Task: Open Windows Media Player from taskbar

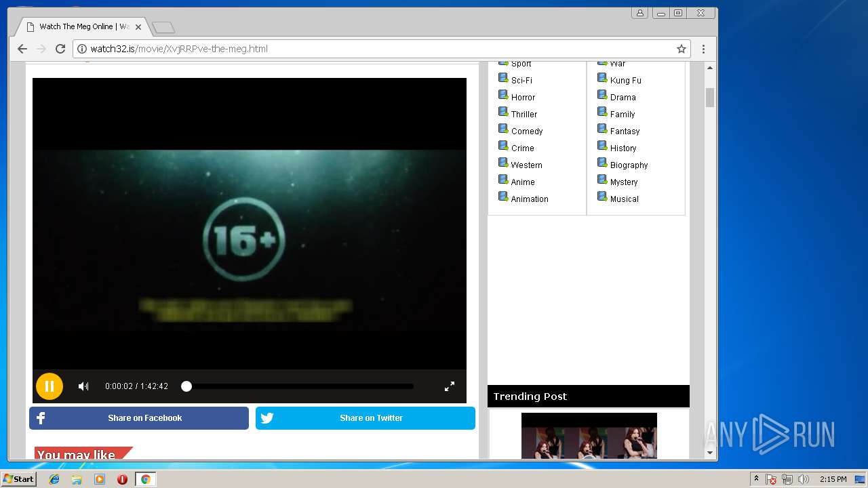Action: (100, 479)
